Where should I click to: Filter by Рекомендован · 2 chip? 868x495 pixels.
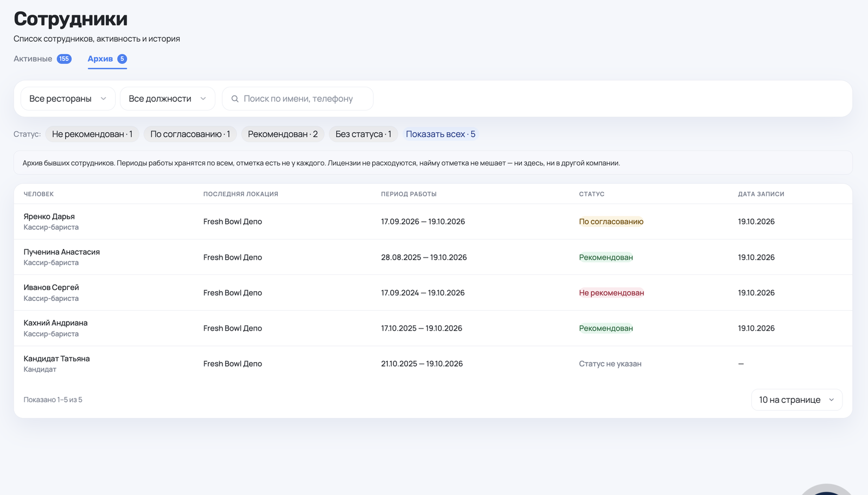283,134
